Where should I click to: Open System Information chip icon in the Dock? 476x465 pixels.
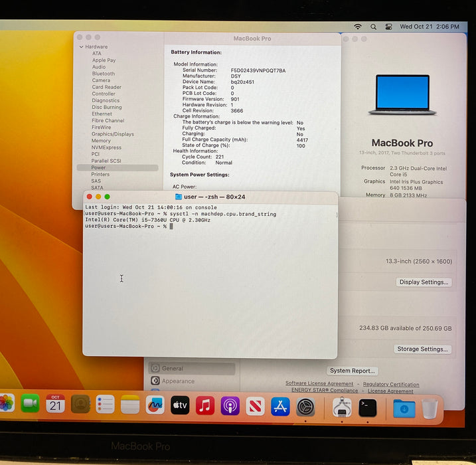pyautogui.click(x=342, y=407)
